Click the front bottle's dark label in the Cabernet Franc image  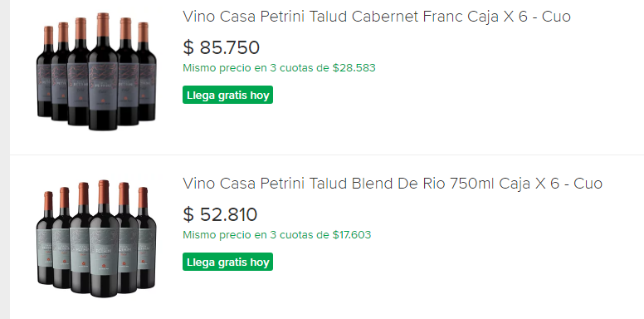103,84
